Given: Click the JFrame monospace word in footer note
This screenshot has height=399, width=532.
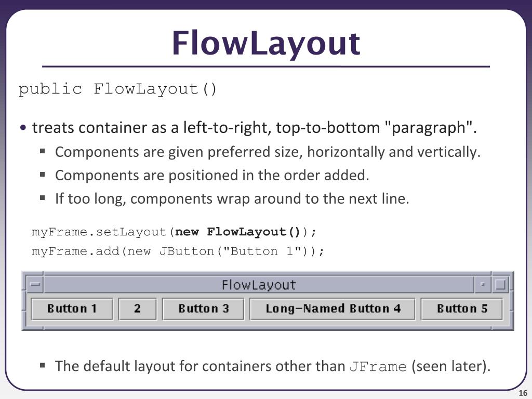Looking at the screenshot, I should (378, 366).
